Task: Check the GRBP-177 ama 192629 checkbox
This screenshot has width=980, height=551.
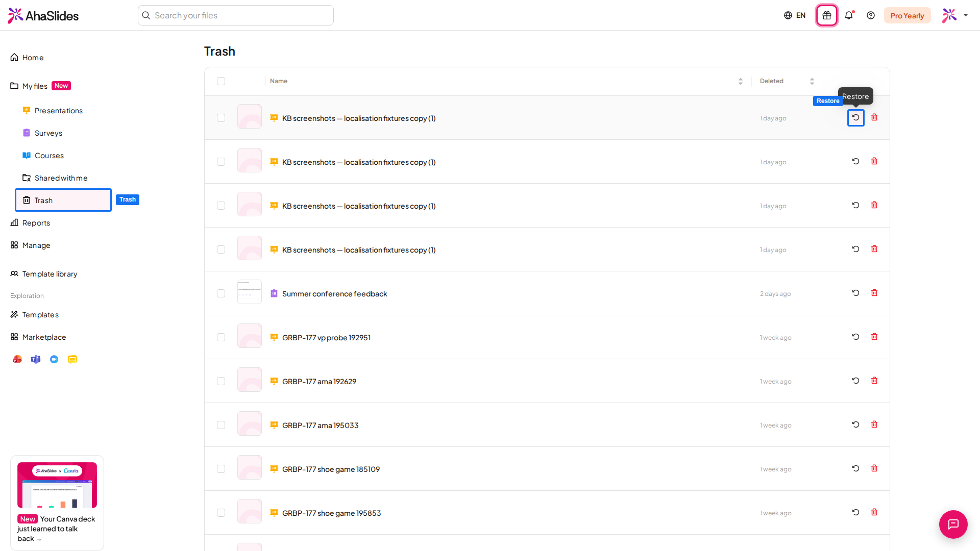Action: (x=221, y=381)
